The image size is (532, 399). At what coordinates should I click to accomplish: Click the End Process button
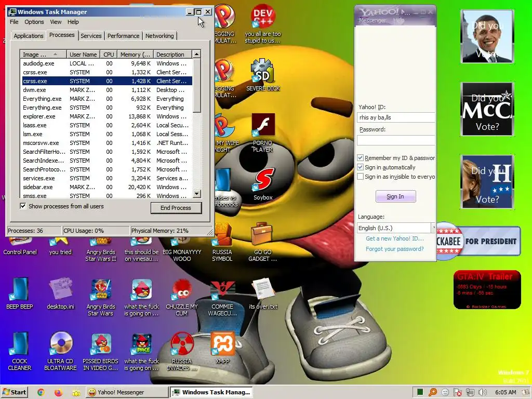tap(176, 208)
